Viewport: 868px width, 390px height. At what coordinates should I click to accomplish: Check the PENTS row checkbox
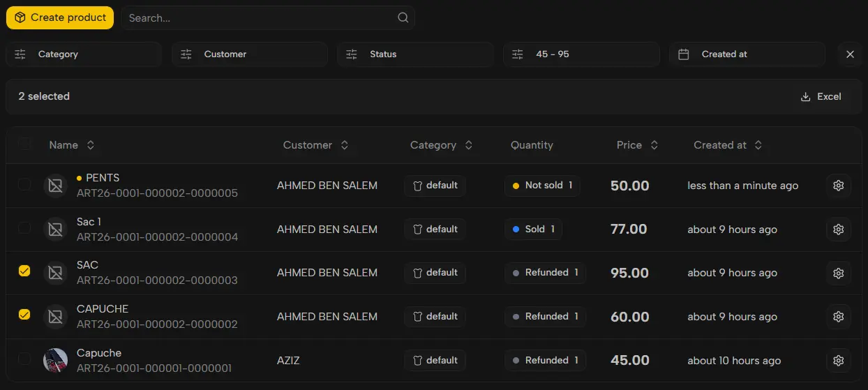click(x=24, y=185)
